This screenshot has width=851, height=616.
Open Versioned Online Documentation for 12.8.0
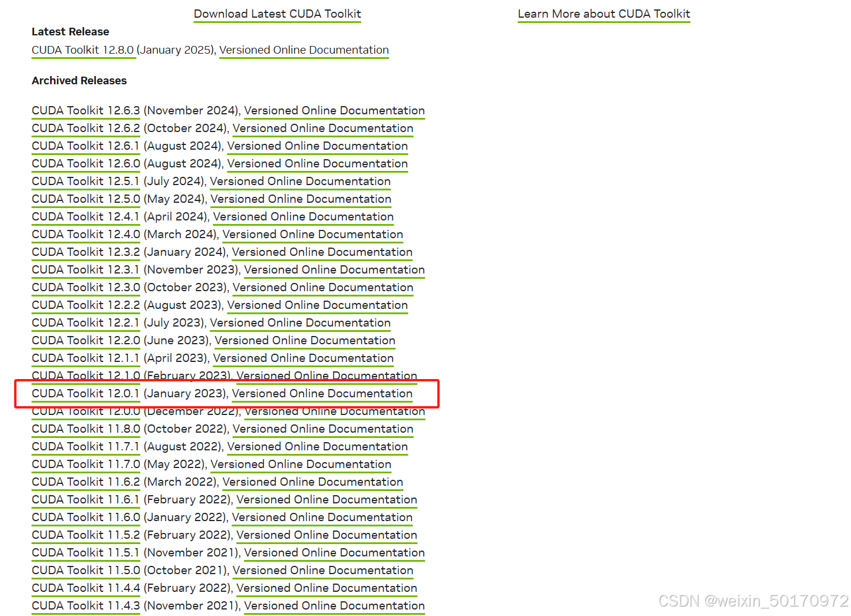304,50
